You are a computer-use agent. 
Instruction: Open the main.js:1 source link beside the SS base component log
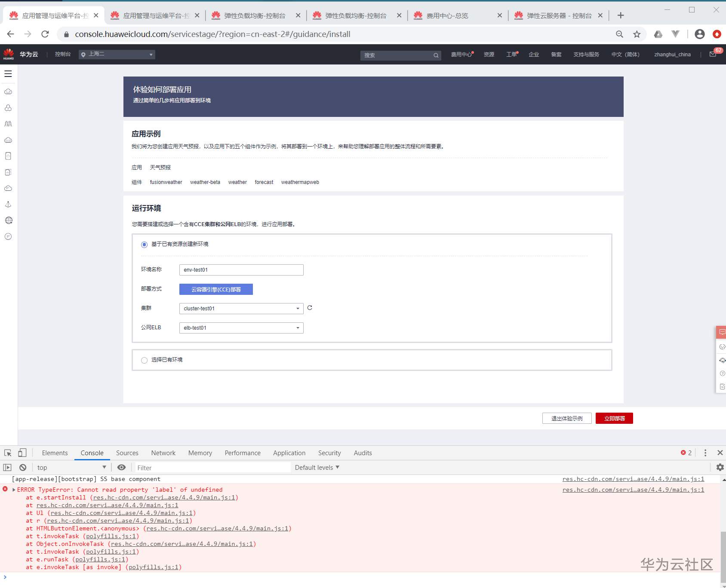click(x=633, y=479)
